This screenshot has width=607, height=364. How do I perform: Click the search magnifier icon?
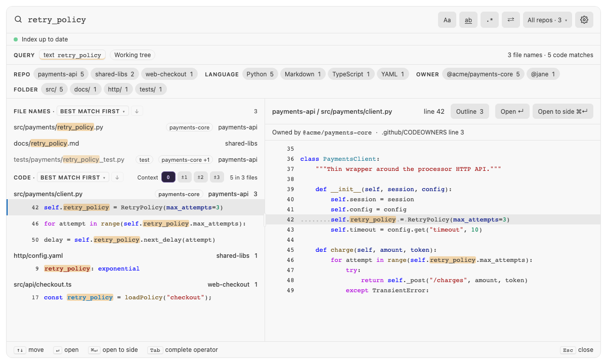(18, 20)
